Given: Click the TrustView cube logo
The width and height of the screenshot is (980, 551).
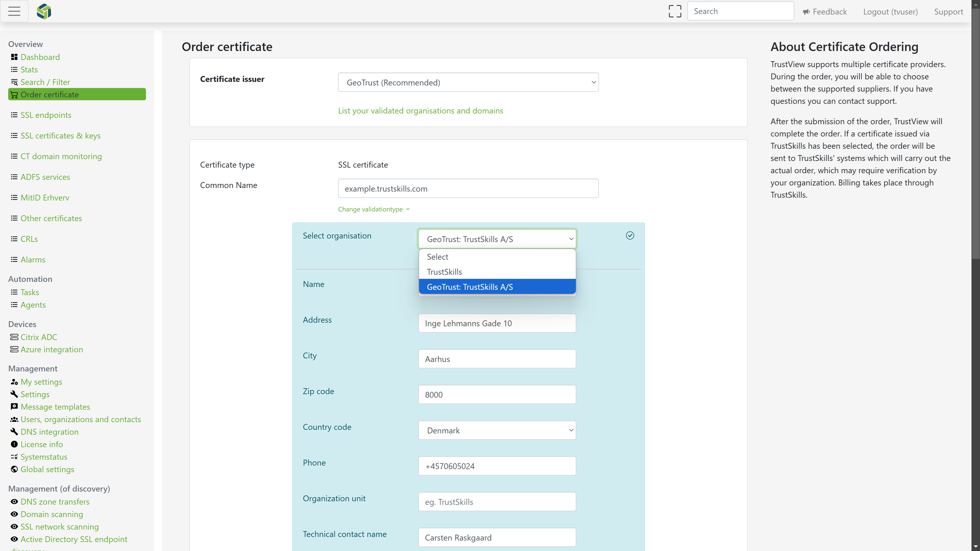Looking at the screenshot, I should 44,11.
